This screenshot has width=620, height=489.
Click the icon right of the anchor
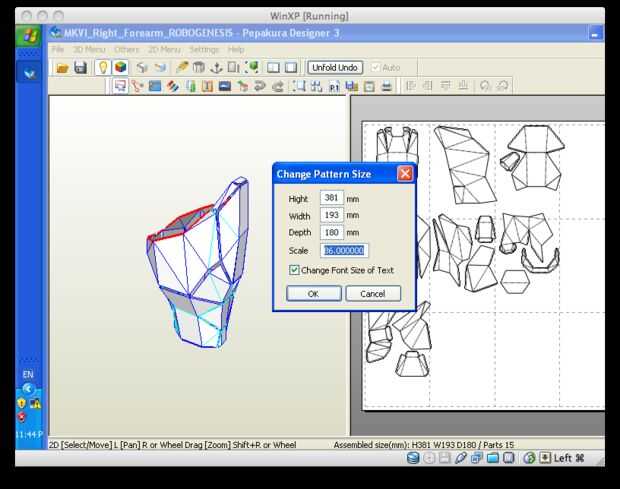(x=233, y=68)
